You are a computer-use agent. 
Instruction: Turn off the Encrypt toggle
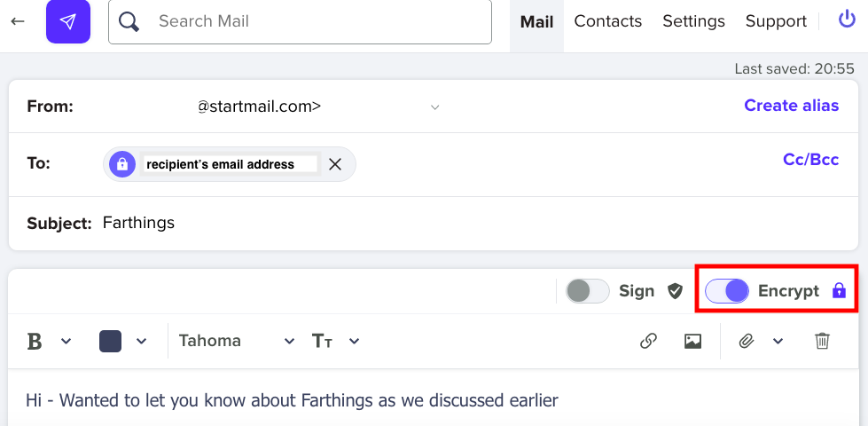(727, 291)
